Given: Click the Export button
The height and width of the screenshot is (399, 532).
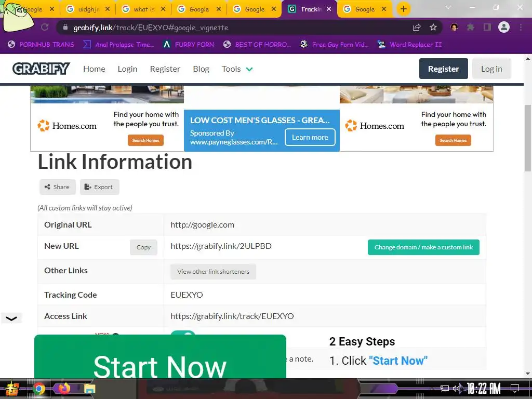Looking at the screenshot, I should (99, 187).
